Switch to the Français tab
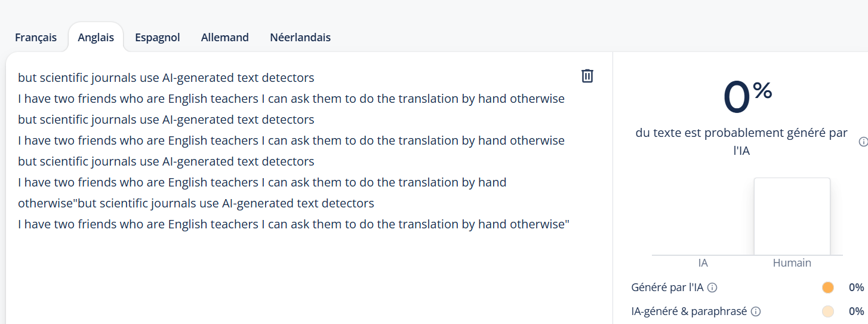868x324 pixels. [36, 37]
